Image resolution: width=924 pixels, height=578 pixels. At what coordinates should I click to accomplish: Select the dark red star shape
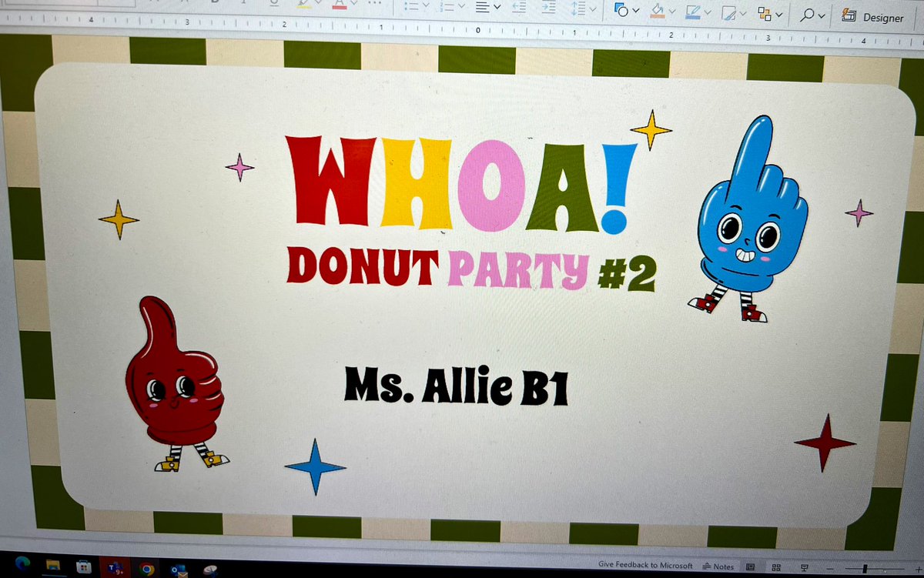[824, 443]
